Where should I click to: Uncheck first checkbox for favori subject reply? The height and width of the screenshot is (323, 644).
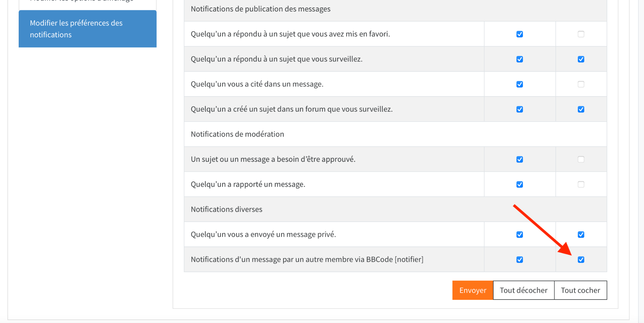pyautogui.click(x=519, y=34)
